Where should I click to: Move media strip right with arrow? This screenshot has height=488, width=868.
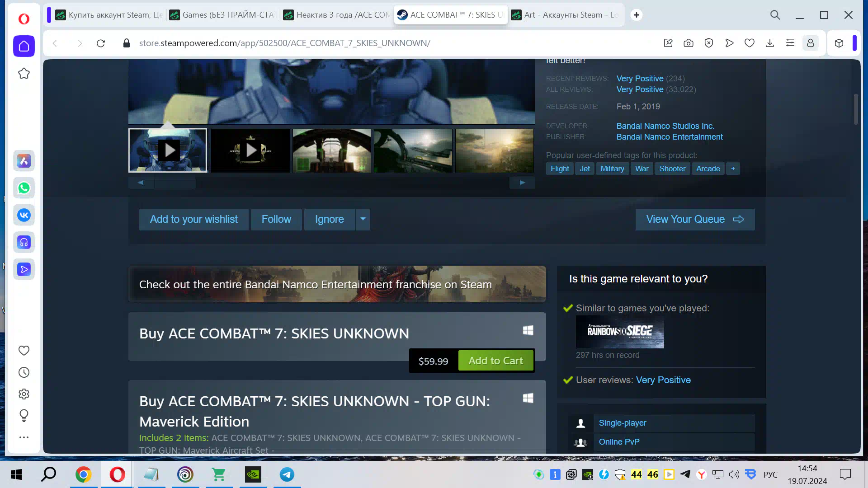(522, 183)
